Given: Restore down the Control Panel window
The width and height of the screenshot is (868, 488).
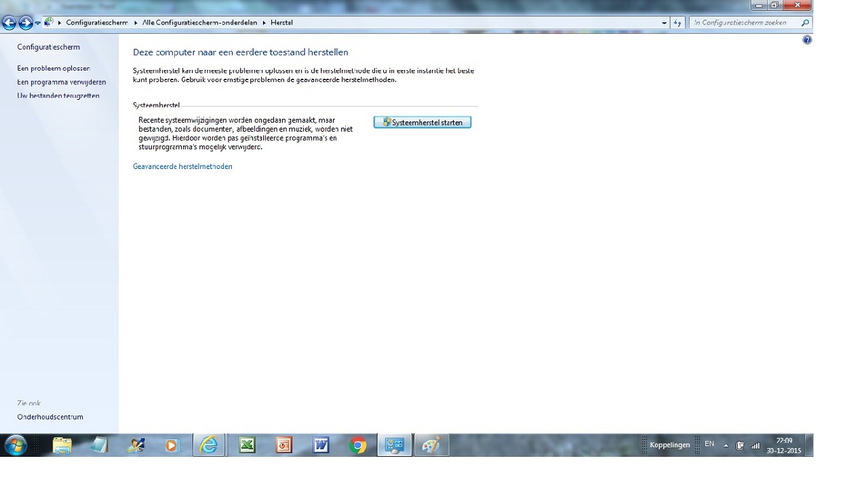Looking at the screenshot, I should pos(774,5).
